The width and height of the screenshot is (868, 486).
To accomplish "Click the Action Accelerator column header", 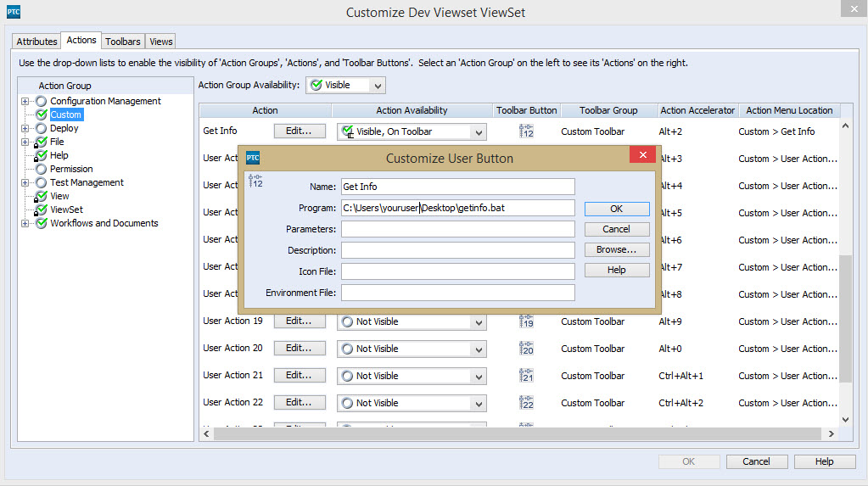I will point(697,110).
